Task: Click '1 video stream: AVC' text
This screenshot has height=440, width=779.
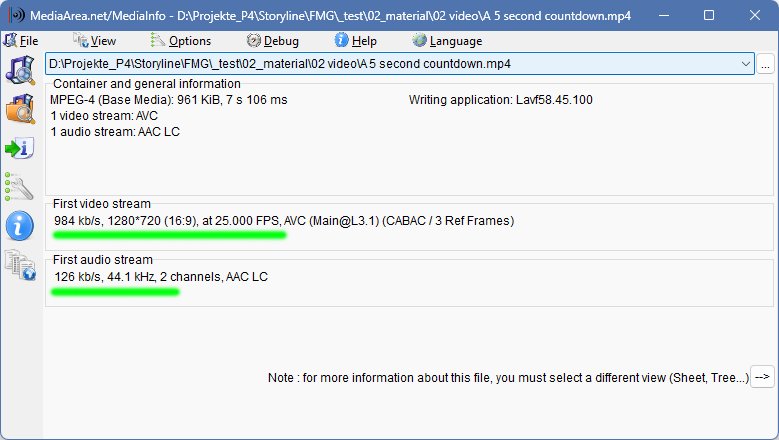Action: tap(104, 116)
